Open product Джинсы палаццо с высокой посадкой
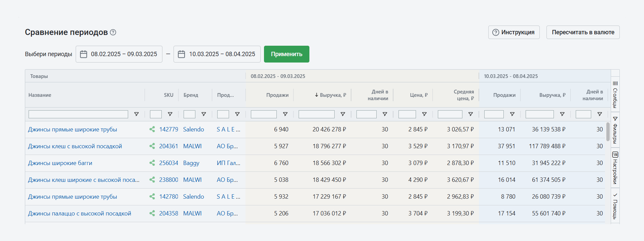Screen dimensions: 644x241 80,213
